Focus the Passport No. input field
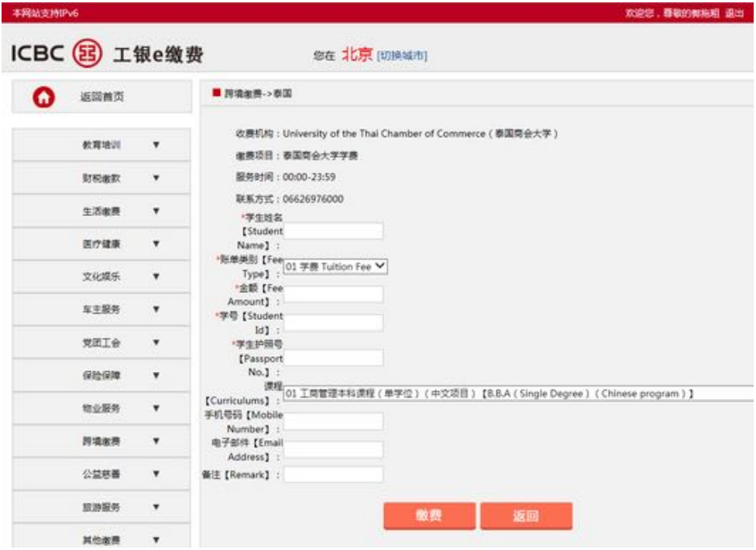Image resolution: width=756 pixels, height=550 pixels. coord(334,358)
